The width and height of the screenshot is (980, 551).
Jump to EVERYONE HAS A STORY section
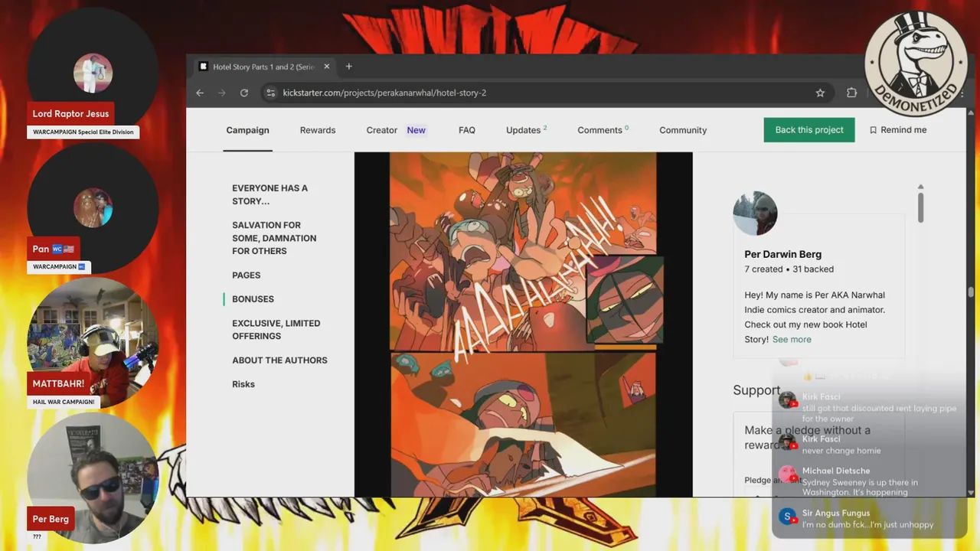point(269,194)
